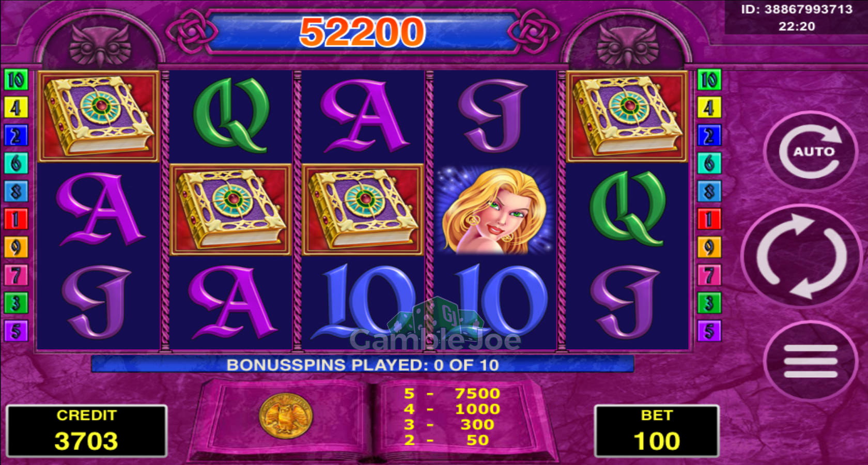Click the left owl ornament above the reels
868x465 pixels.
pyautogui.click(x=100, y=45)
